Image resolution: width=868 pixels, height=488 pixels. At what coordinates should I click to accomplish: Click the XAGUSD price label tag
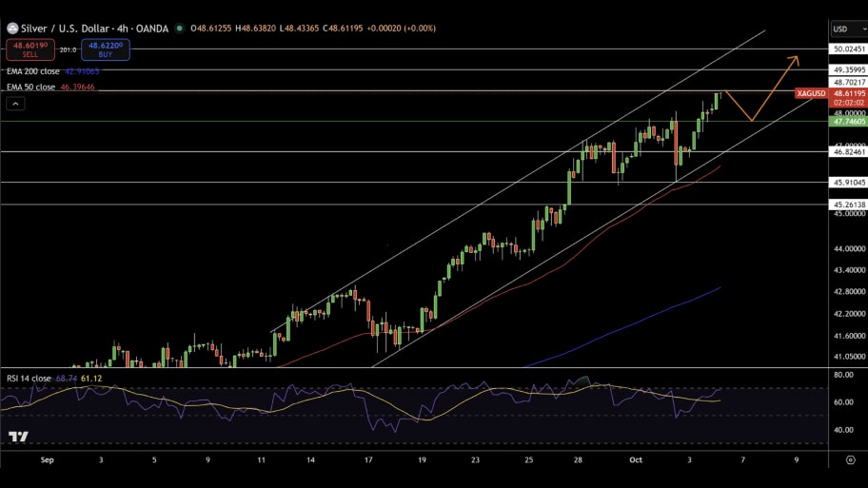(x=811, y=93)
